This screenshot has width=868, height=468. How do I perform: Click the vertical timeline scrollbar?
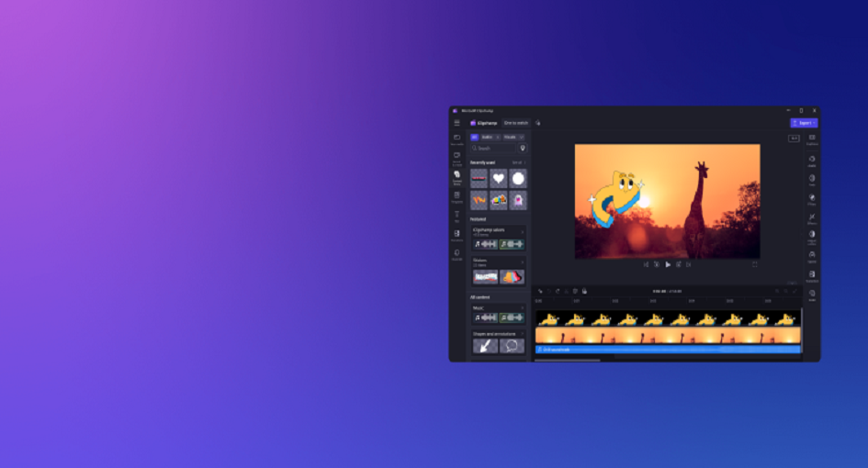pos(802,330)
